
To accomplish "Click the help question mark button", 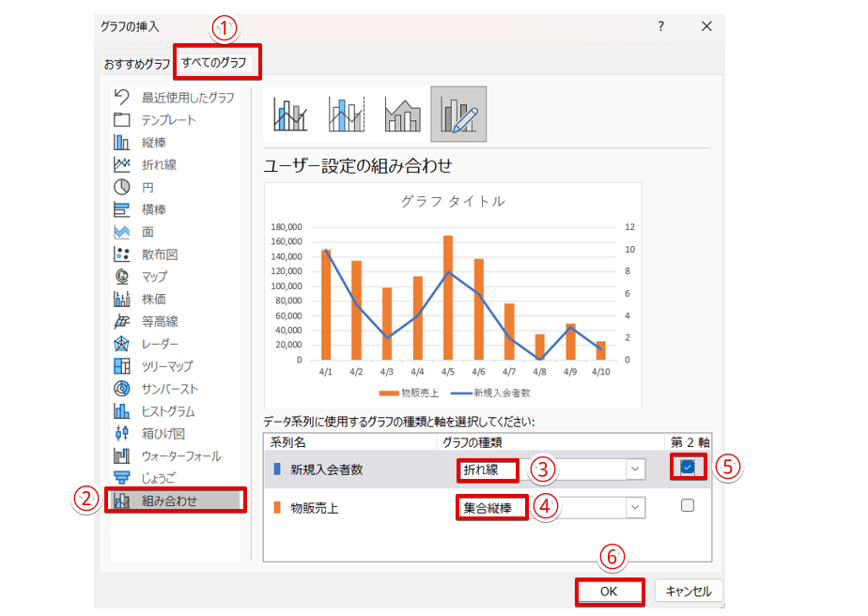I will [660, 27].
